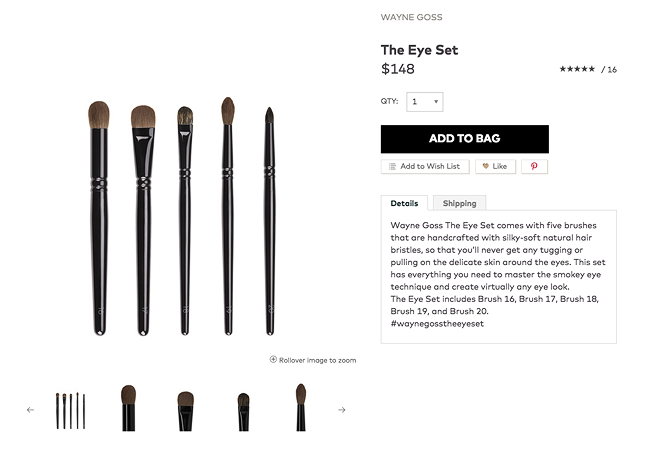Select the Details tab
The height and width of the screenshot is (451, 650).
pos(404,203)
